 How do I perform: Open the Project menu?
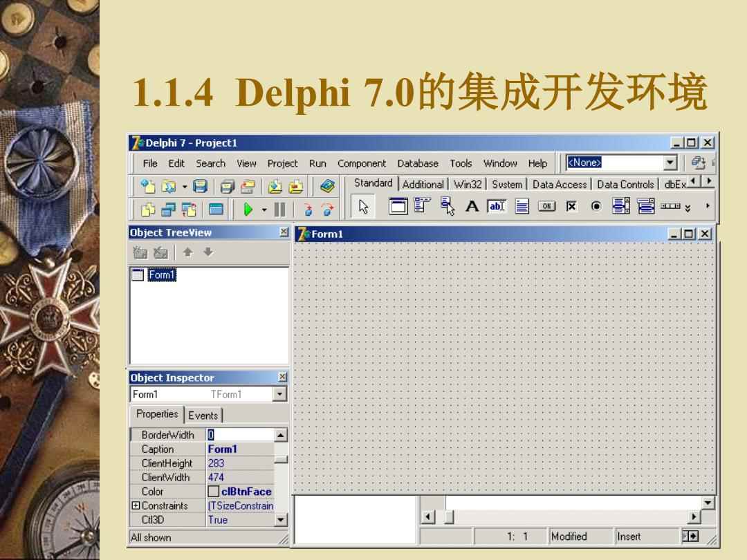[x=282, y=163]
